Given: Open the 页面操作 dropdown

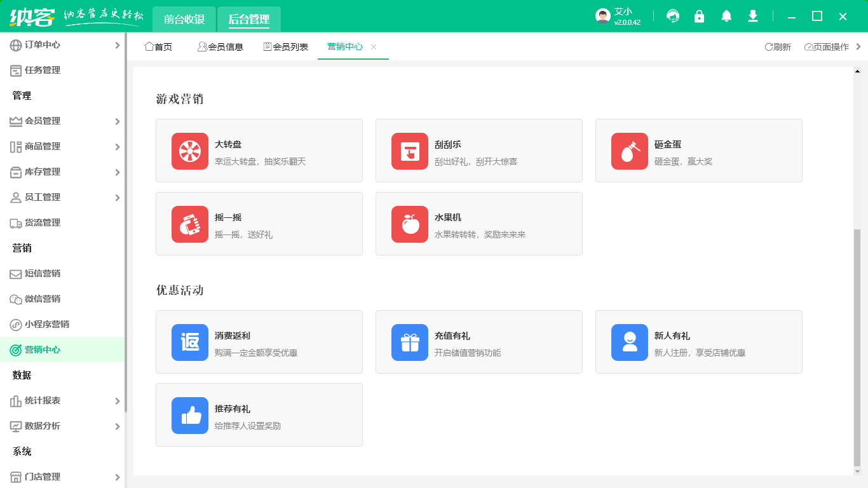Looking at the screenshot, I should (x=827, y=47).
